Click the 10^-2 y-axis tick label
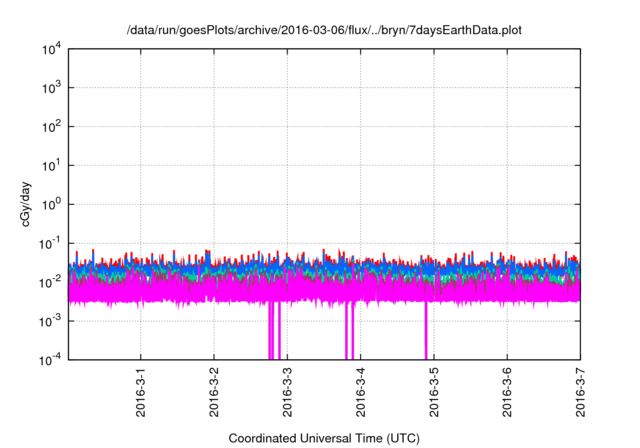This screenshot has width=640, height=448. point(51,282)
